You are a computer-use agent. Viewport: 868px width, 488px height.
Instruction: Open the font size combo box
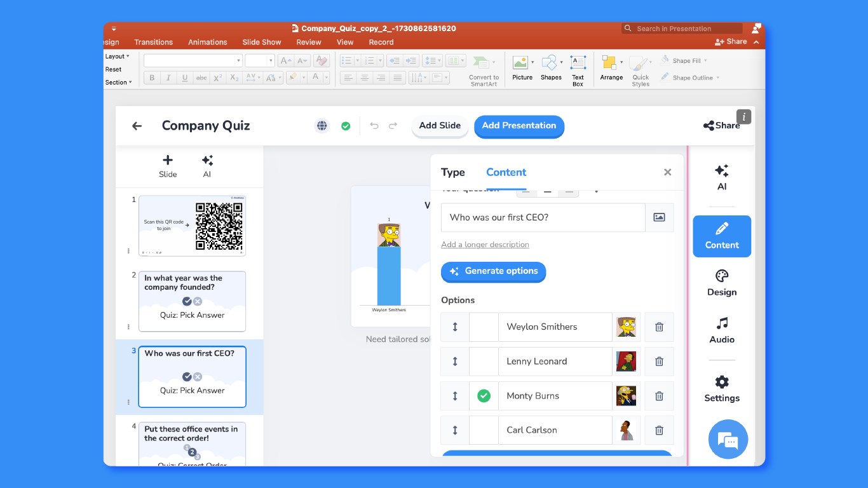coord(260,60)
